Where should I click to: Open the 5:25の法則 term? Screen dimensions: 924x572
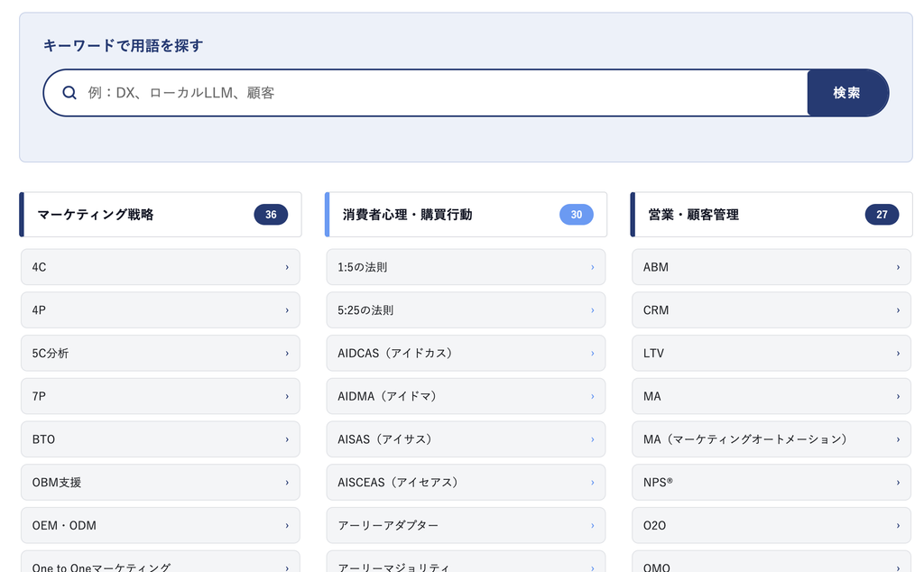tap(466, 309)
